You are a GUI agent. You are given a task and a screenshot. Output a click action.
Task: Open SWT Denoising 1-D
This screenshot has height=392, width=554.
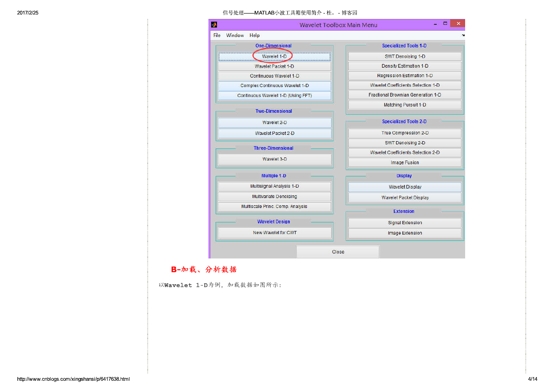tap(405, 56)
